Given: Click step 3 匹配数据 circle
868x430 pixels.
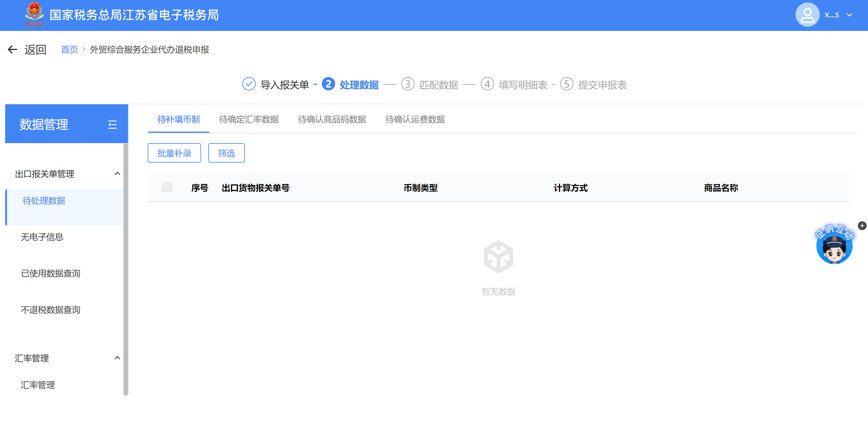Looking at the screenshot, I should click(x=407, y=84).
